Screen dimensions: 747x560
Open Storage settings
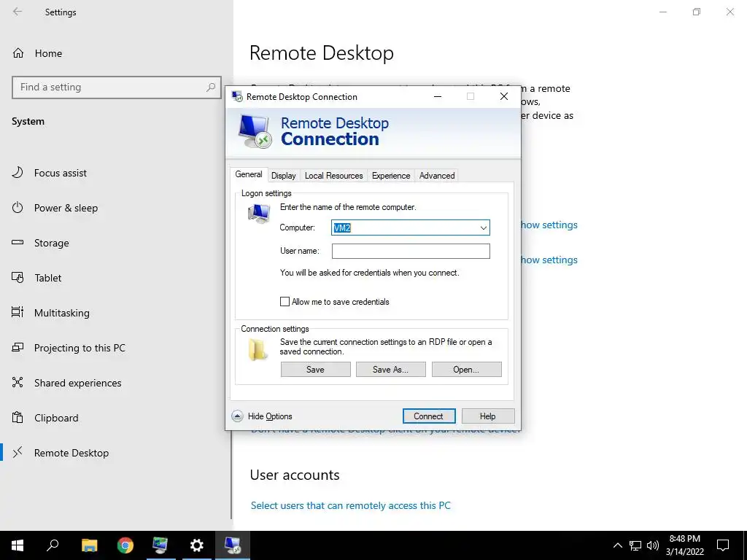tap(52, 243)
